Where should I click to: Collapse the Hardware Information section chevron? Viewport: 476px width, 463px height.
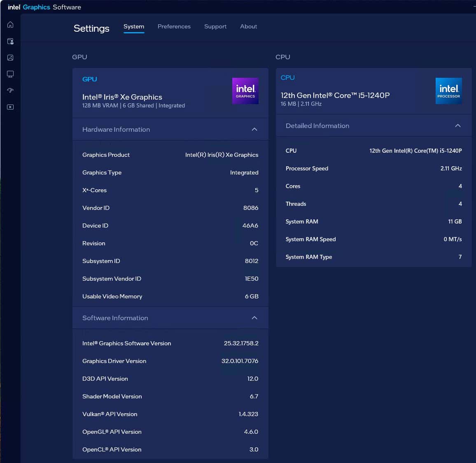pyautogui.click(x=254, y=129)
